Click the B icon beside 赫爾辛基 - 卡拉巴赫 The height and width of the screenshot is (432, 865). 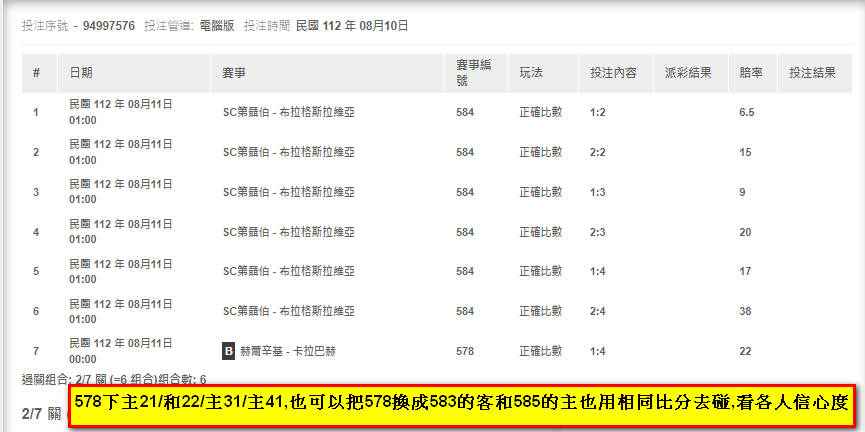(x=228, y=351)
